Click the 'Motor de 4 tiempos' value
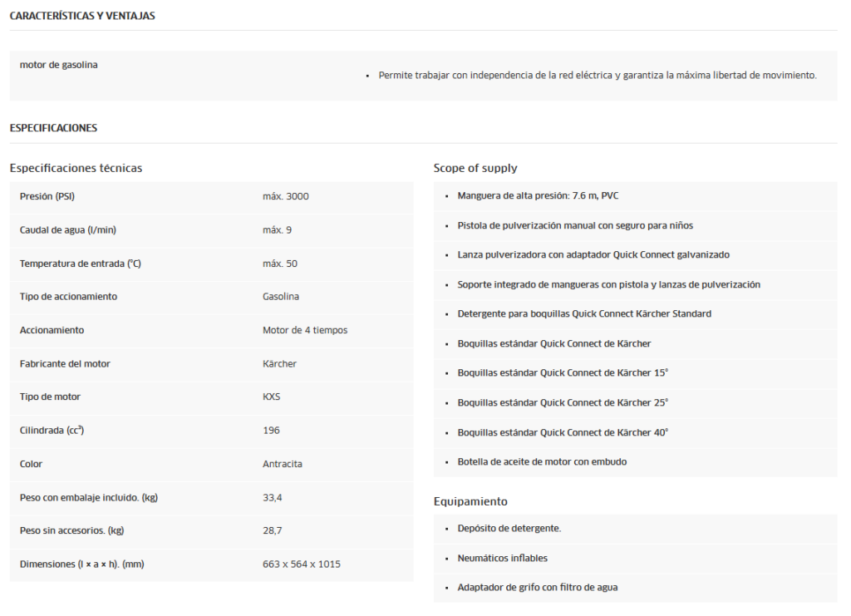 [x=305, y=330]
